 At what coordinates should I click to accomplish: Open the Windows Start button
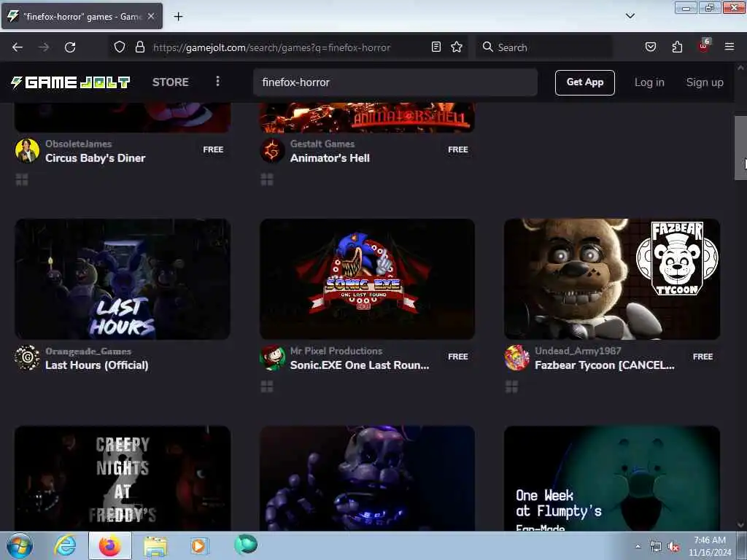click(20, 545)
